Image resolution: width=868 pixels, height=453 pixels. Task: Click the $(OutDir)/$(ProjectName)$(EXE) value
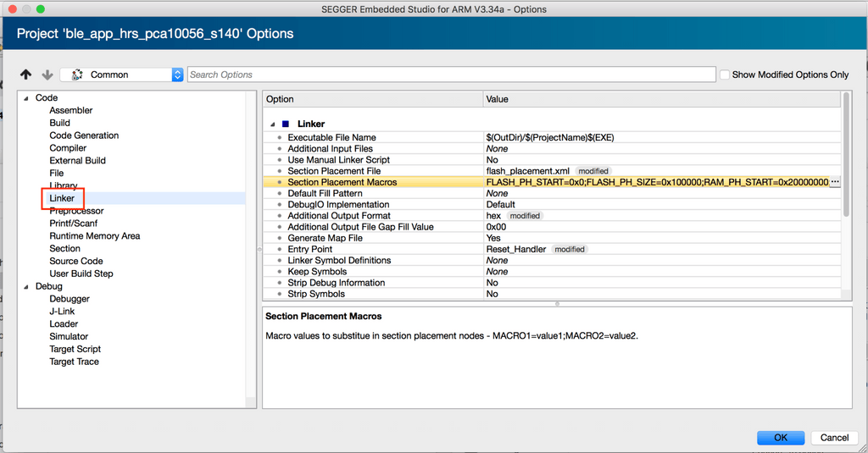click(x=550, y=138)
